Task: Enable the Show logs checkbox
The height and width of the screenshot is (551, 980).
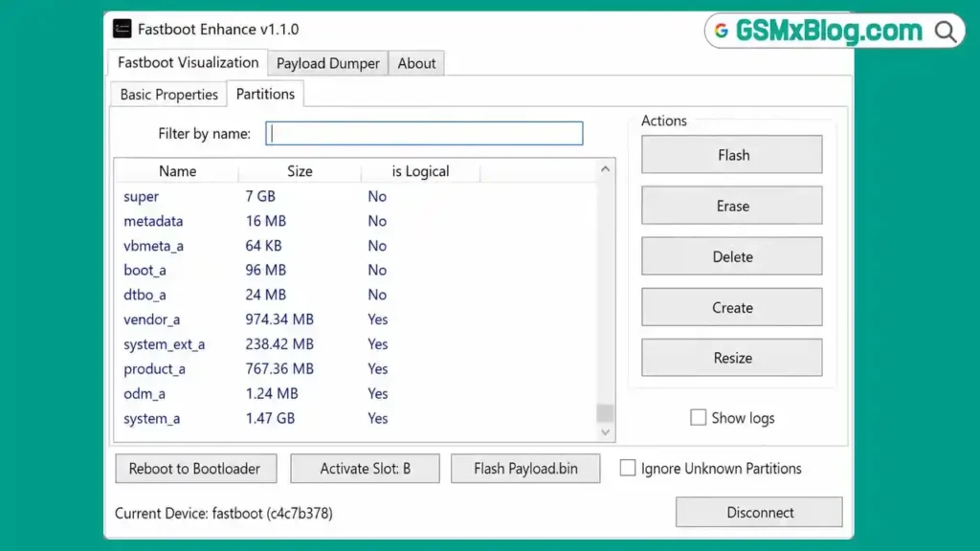Action: click(x=698, y=417)
